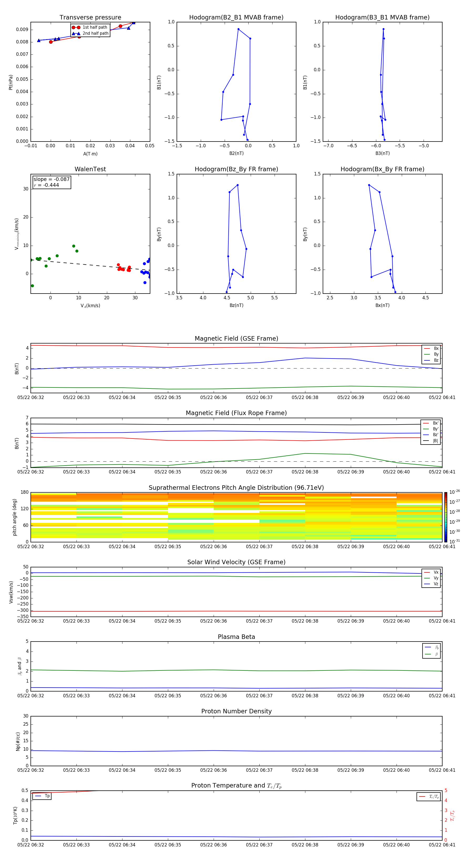473x868 pixels.
Task: Click the Bz(nT) x-axis label
Action: pyautogui.click(x=236, y=305)
